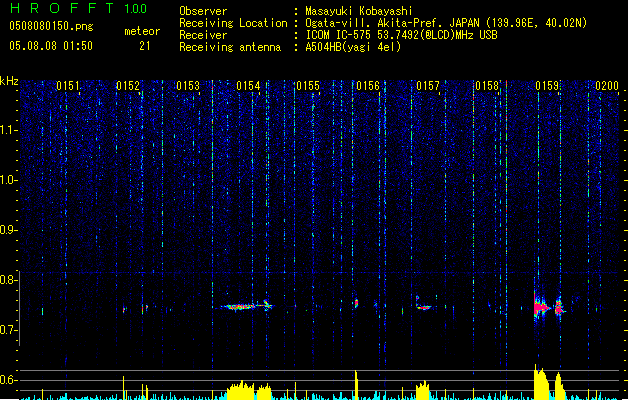Image resolution: width=629 pixels, height=400 pixels.
Task: Click the yellow power spike under 0156
Action: [356, 385]
